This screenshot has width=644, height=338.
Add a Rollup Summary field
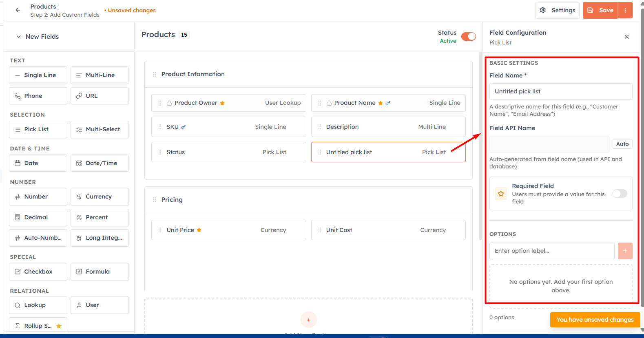click(x=38, y=325)
